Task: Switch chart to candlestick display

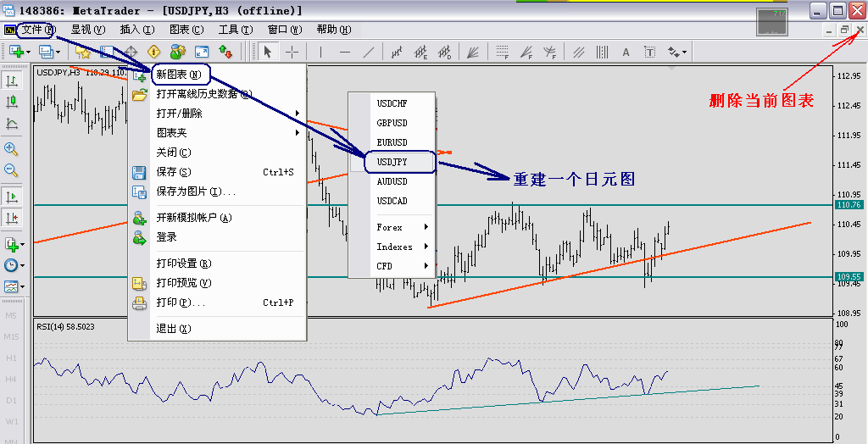Action: click(x=12, y=103)
